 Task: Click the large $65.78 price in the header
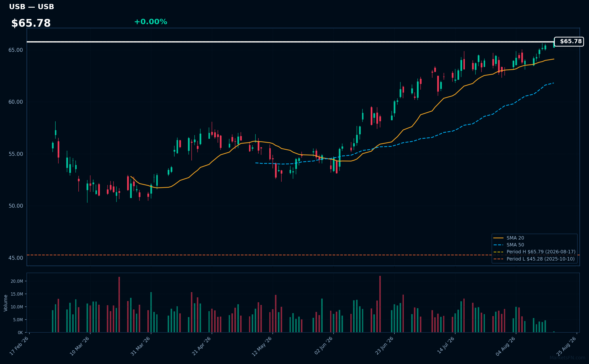[x=31, y=23]
